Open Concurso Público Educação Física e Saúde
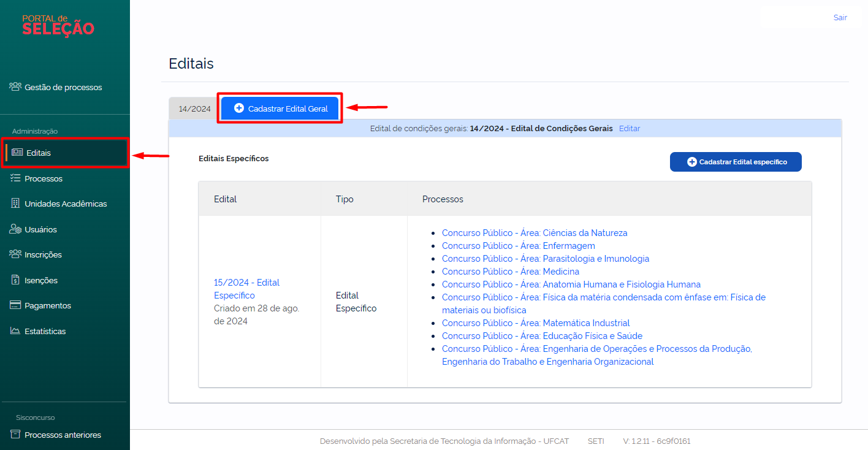The width and height of the screenshot is (868, 450). click(x=542, y=336)
